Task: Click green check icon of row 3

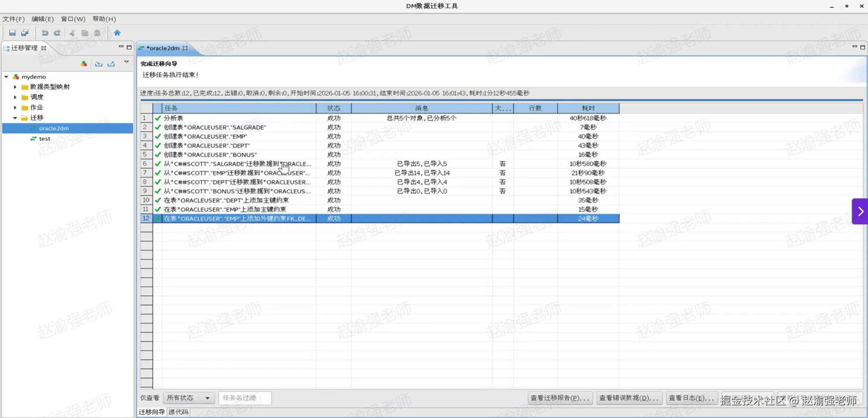Action: pyautogui.click(x=158, y=137)
